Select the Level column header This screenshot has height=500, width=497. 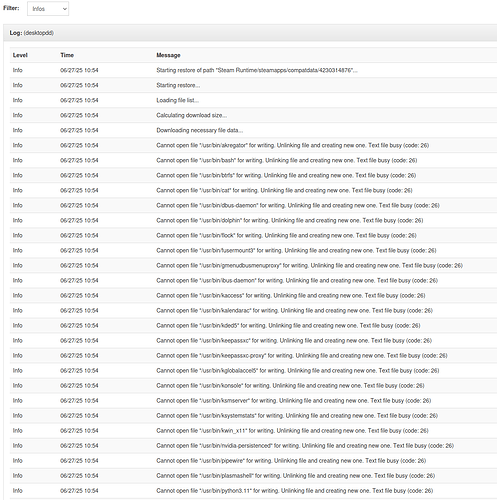(20, 55)
